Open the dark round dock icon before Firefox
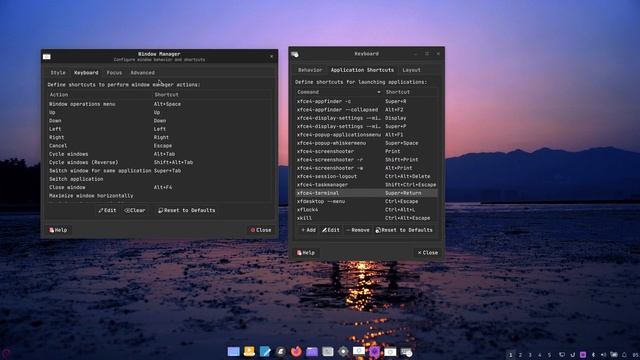 tap(280, 351)
